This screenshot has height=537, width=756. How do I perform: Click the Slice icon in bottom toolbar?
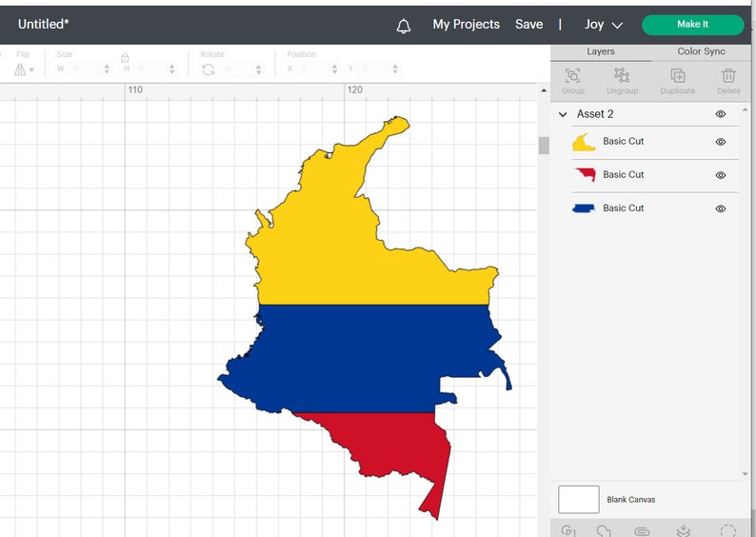tap(568, 531)
